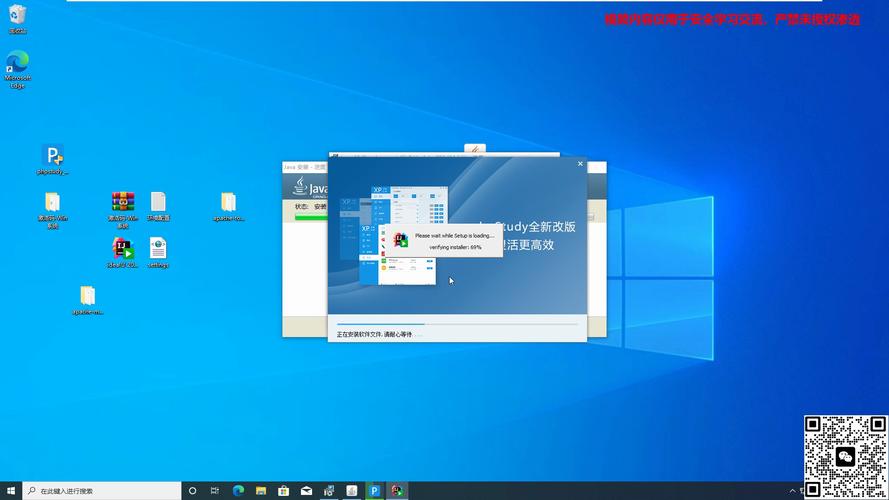Open Cortana from the taskbar
This screenshot has height=500, width=889.
pos(192,491)
